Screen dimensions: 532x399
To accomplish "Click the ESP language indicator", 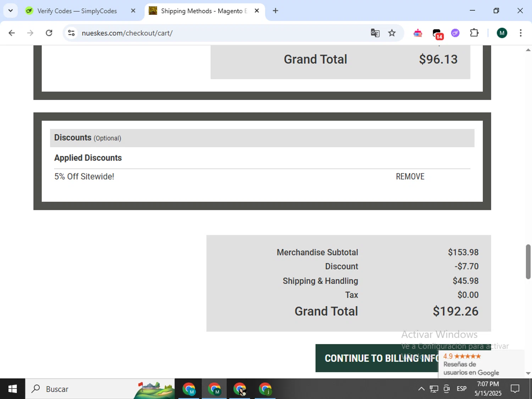I will click(x=461, y=389).
